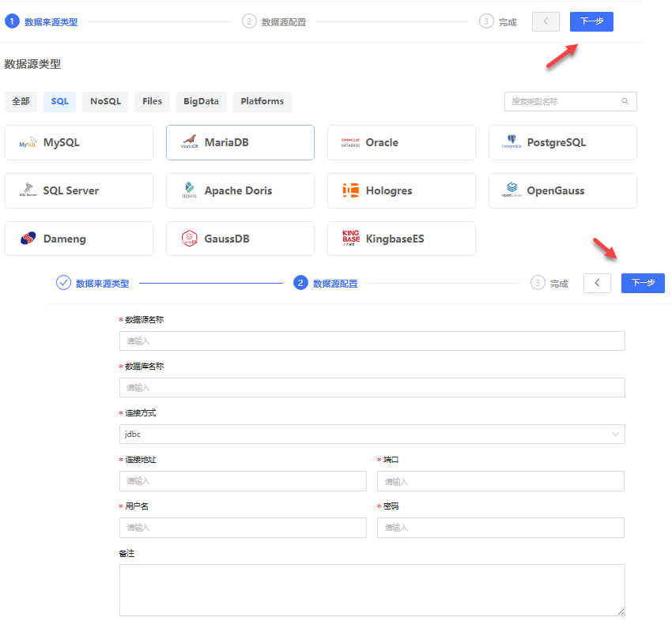The height and width of the screenshot is (636, 672).
Task: Click step 3 circle in lower wizard
Action: [x=538, y=283]
